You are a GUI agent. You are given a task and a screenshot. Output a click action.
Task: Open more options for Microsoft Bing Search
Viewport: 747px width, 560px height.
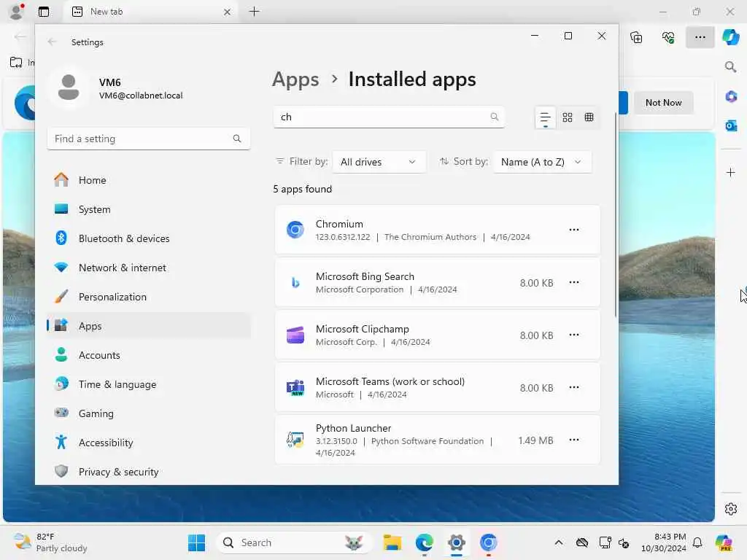(573, 282)
